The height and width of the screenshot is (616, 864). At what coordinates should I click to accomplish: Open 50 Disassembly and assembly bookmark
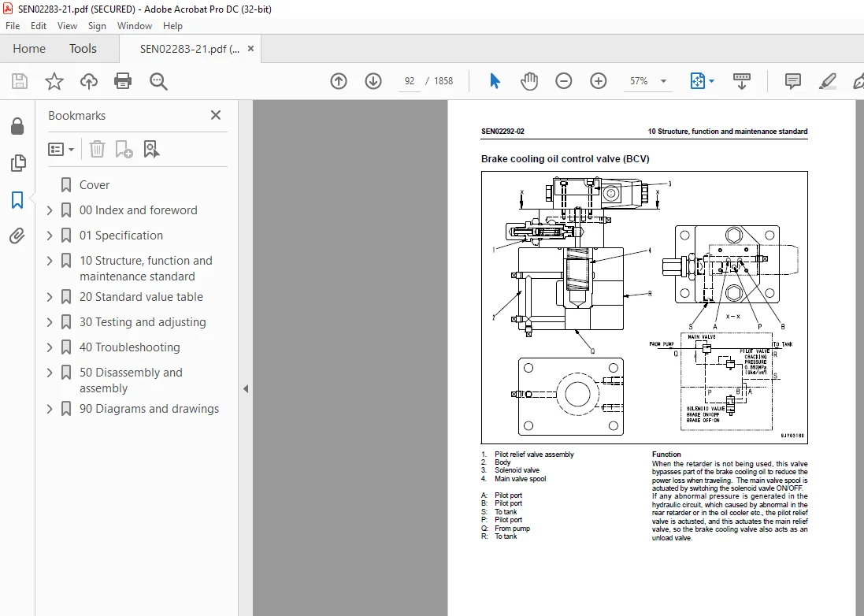pos(132,380)
